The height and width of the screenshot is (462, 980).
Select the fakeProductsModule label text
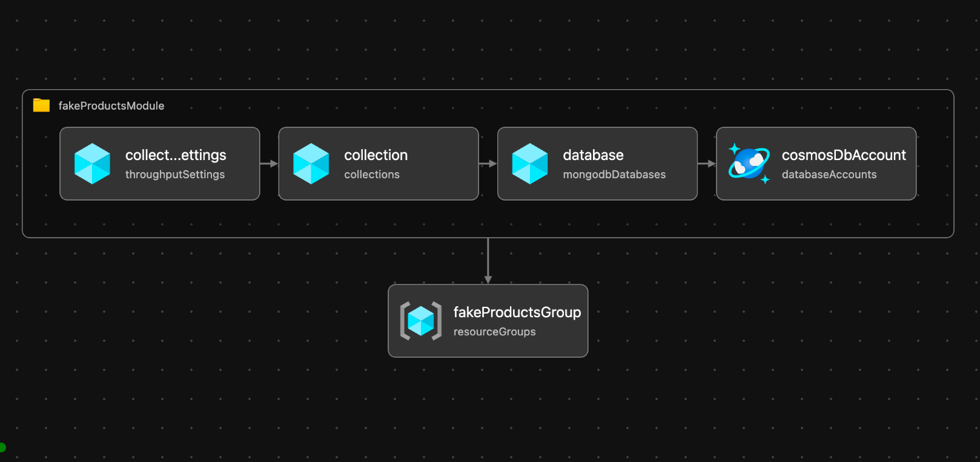click(111, 105)
